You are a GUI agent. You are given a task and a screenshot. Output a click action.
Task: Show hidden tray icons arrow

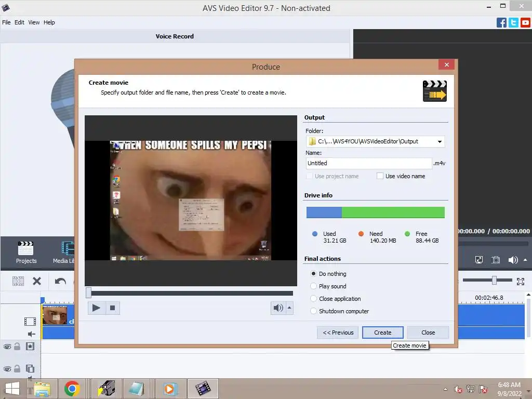coord(445,390)
